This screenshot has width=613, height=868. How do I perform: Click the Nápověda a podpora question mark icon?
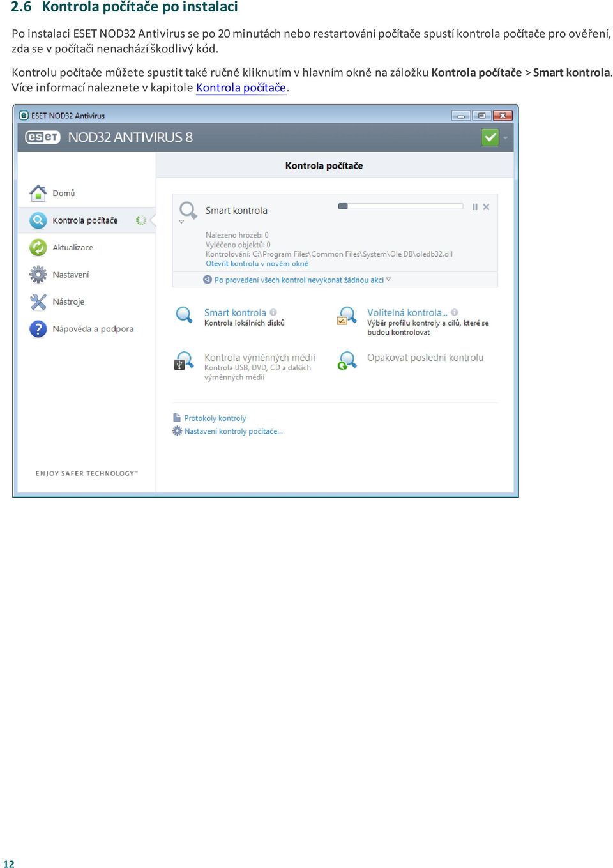pos(38,329)
